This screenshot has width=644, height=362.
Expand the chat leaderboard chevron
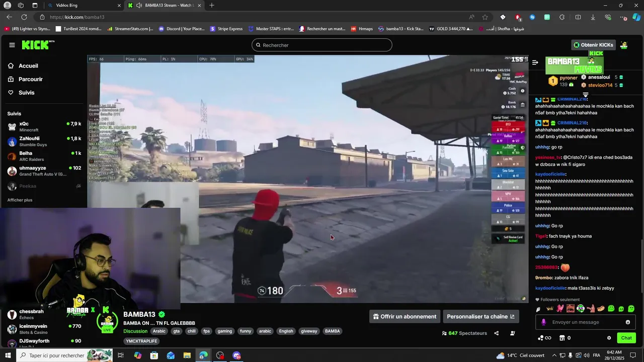(586, 94)
